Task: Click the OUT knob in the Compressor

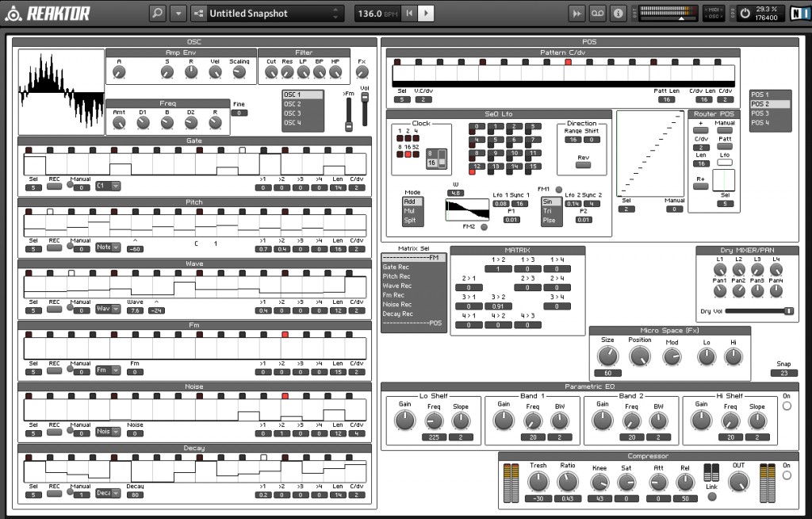Action: [x=738, y=482]
